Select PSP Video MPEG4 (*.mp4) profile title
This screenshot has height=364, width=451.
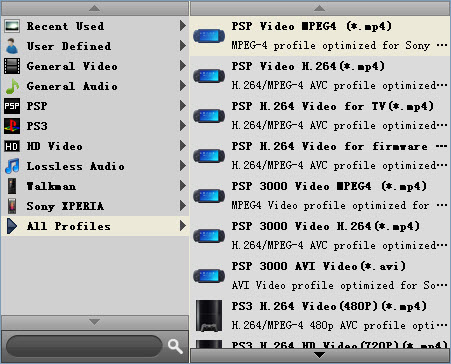[312, 26]
